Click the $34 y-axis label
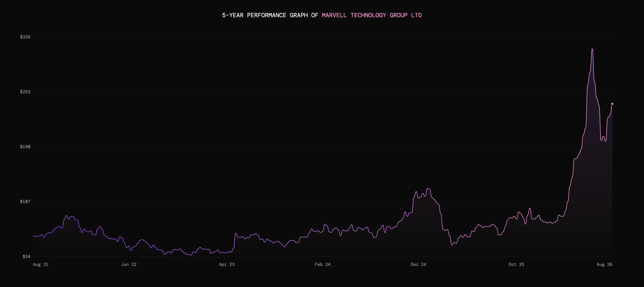 [26, 256]
